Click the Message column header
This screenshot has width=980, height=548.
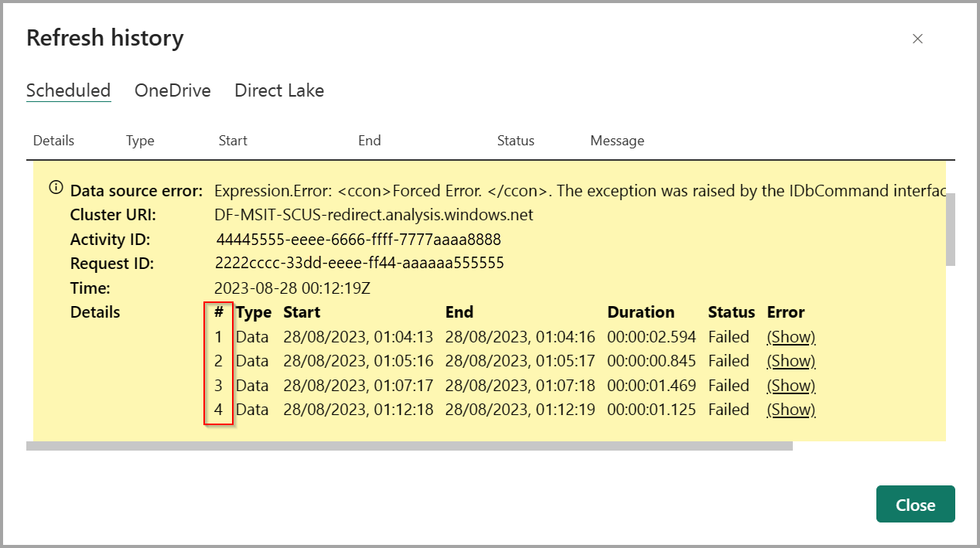pos(616,140)
